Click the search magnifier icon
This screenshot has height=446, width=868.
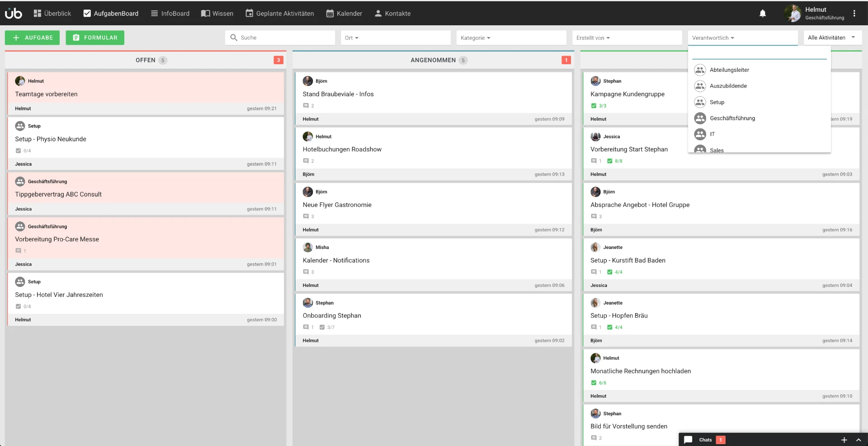tap(234, 38)
